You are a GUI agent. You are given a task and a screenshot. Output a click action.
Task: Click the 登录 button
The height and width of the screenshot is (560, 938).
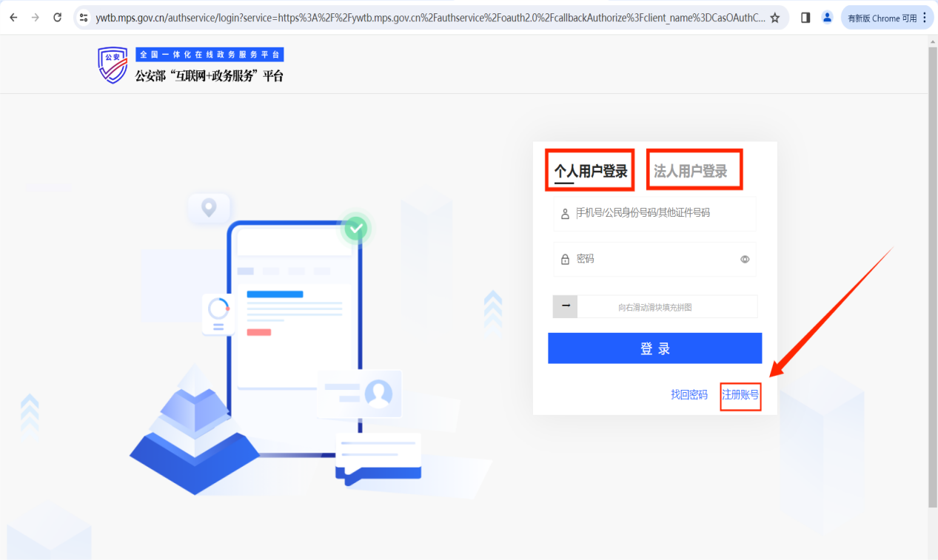(x=654, y=348)
